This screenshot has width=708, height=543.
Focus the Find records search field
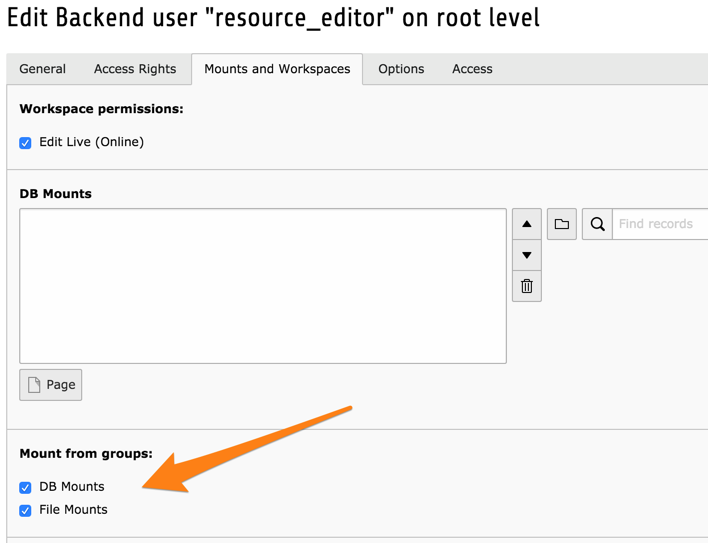coord(660,224)
